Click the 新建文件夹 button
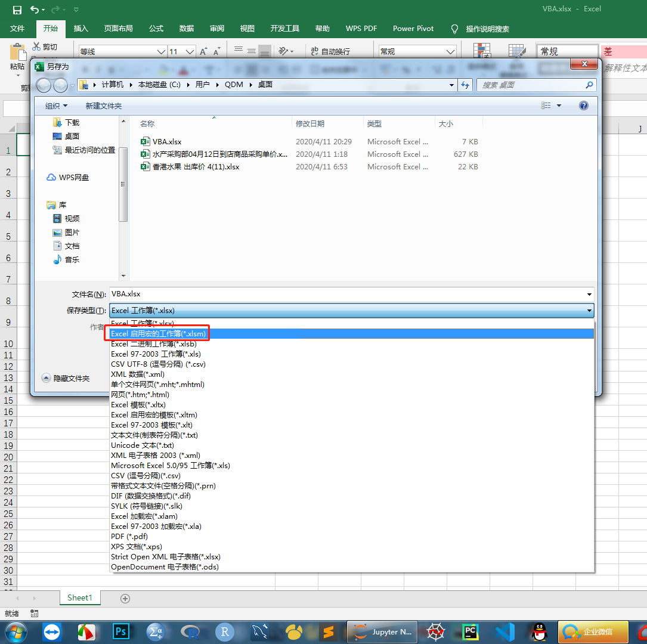 [x=104, y=106]
